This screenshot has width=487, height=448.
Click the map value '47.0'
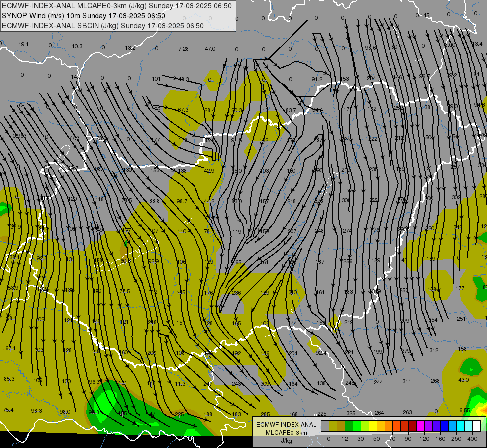(x=210, y=49)
